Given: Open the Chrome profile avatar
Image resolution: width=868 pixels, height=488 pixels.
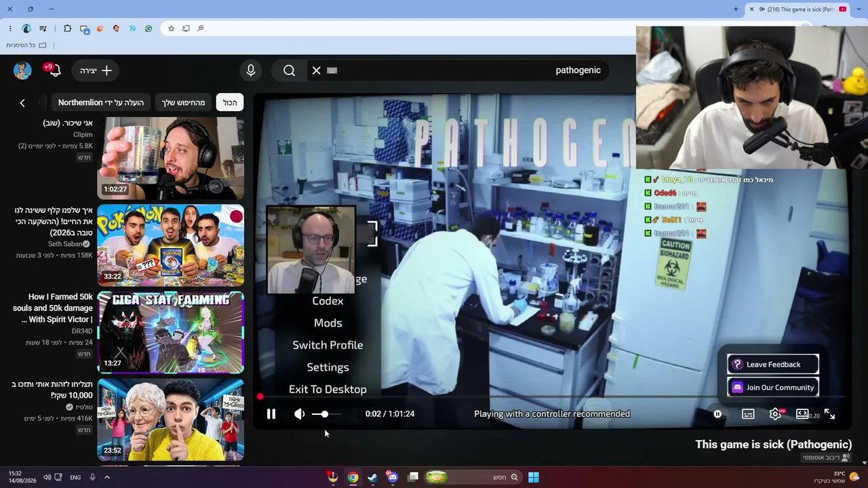Looking at the screenshot, I should click(x=26, y=28).
